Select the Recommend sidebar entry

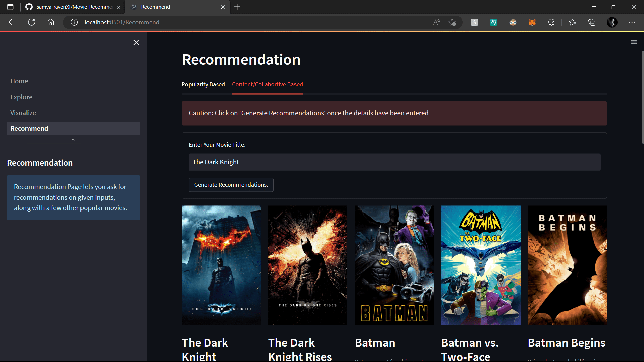(x=29, y=128)
